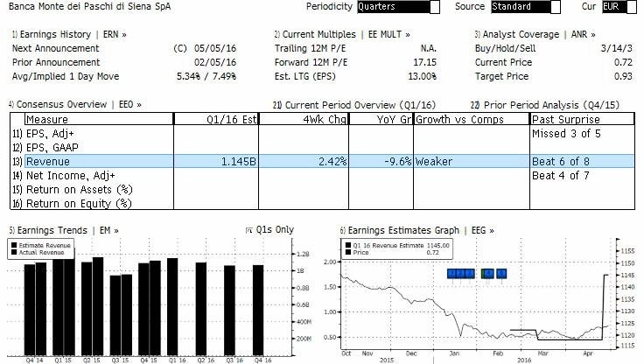Click the Growth vs Comps column header
The height and width of the screenshot is (364, 644).
(x=472, y=119)
